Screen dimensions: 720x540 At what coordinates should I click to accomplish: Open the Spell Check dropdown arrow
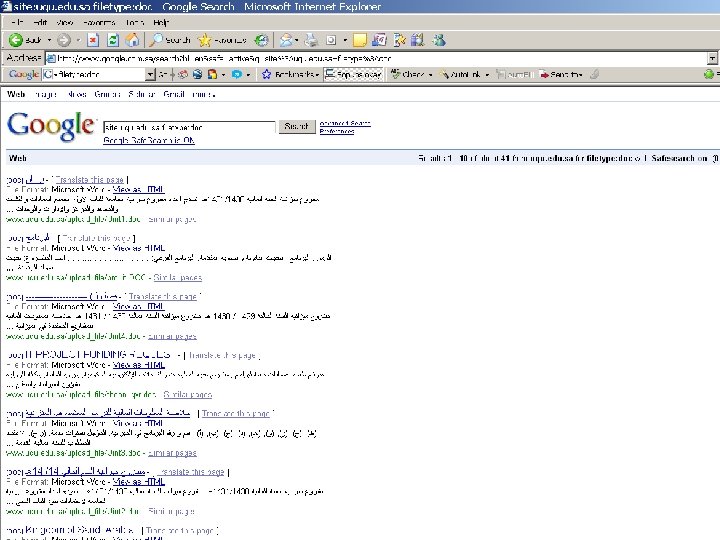(431, 74)
